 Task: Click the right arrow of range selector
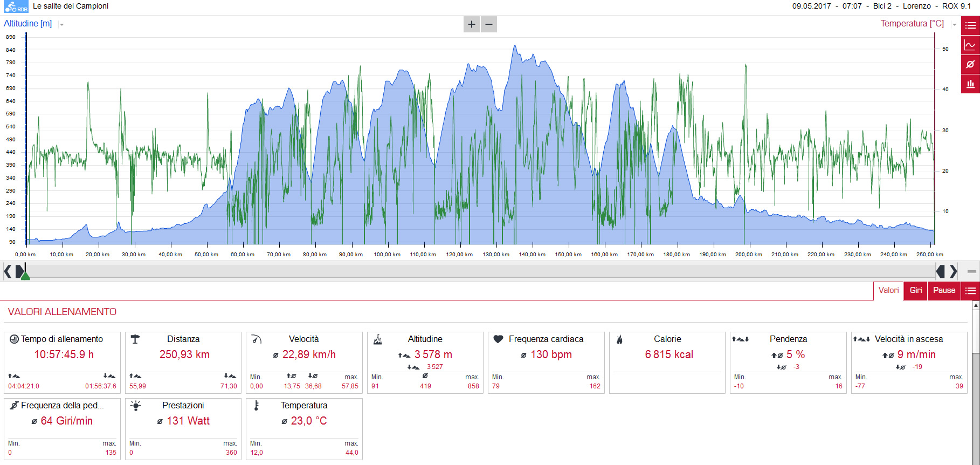point(953,271)
